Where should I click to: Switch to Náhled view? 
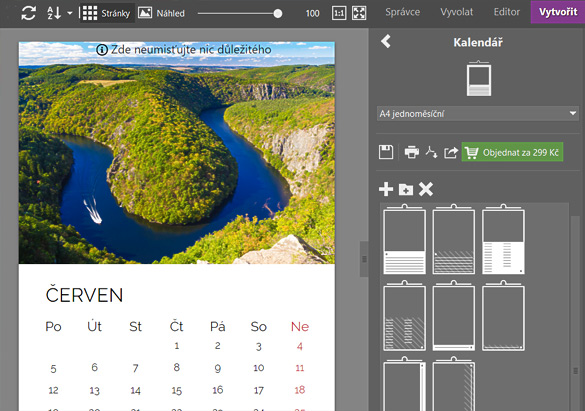[x=162, y=13]
